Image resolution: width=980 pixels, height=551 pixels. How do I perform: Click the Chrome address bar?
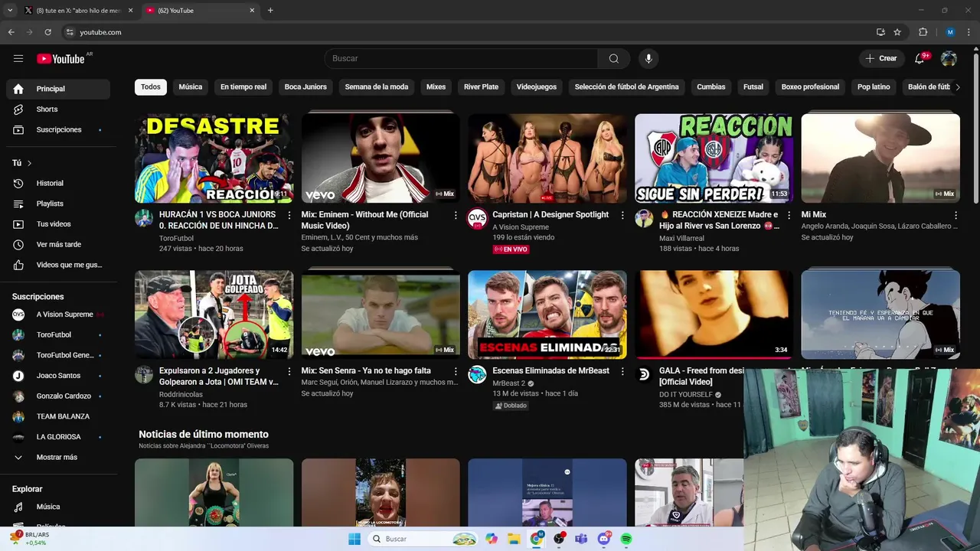[x=467, y=32]
